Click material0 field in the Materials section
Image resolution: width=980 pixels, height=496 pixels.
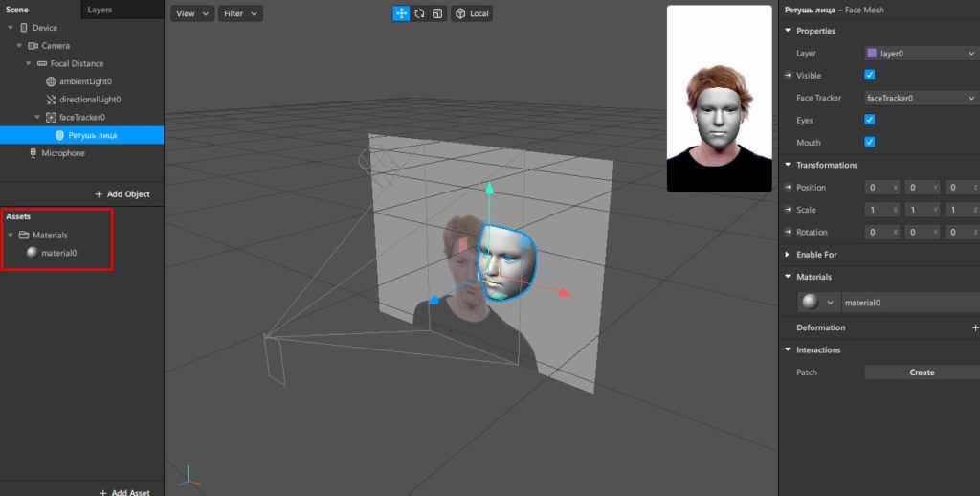pyautogui.click(x=911, y=303)
